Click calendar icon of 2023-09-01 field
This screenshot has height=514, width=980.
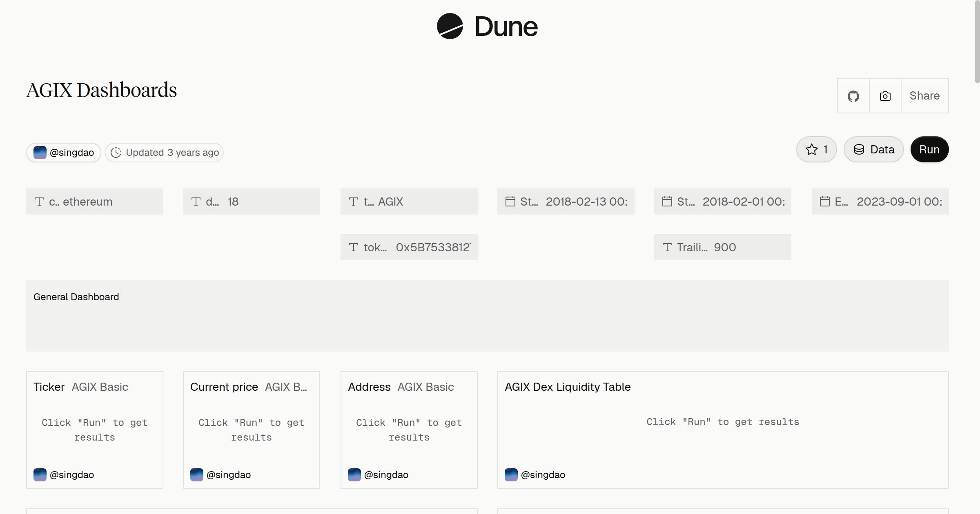[824, 201]
